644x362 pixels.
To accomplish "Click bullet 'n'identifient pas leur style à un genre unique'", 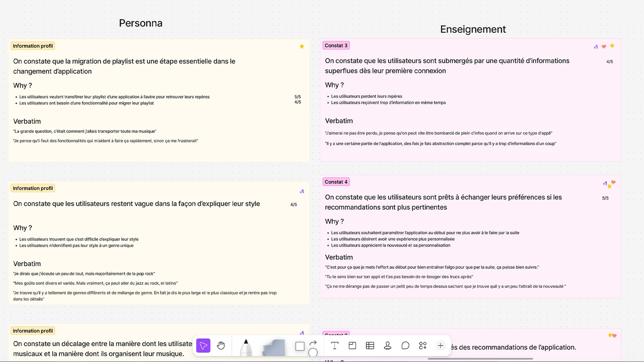I will 76,246.
